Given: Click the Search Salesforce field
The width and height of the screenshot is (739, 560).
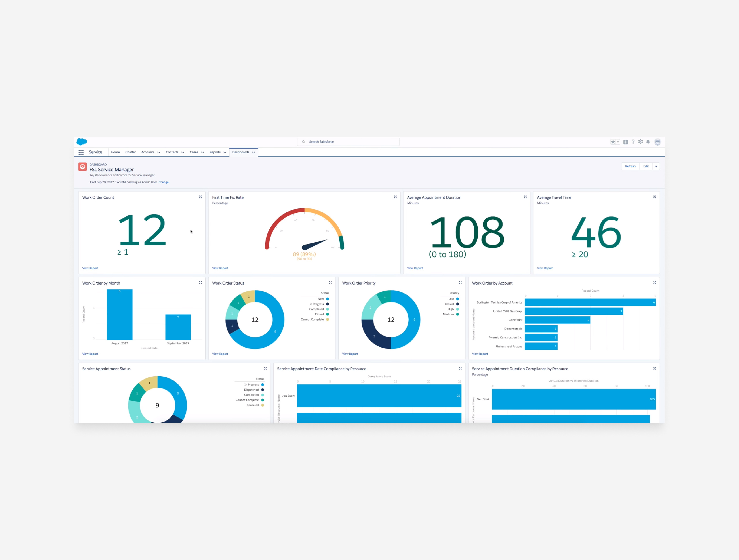Looking at the screenshot, I should tap(348, 142).
